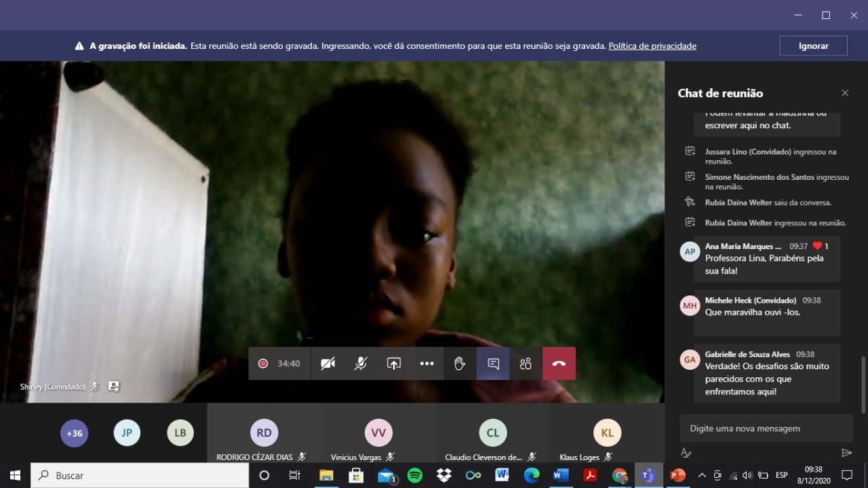This screenshot has height=488, width=868.
Task: Show the participants list
Action: click(526, 364)
